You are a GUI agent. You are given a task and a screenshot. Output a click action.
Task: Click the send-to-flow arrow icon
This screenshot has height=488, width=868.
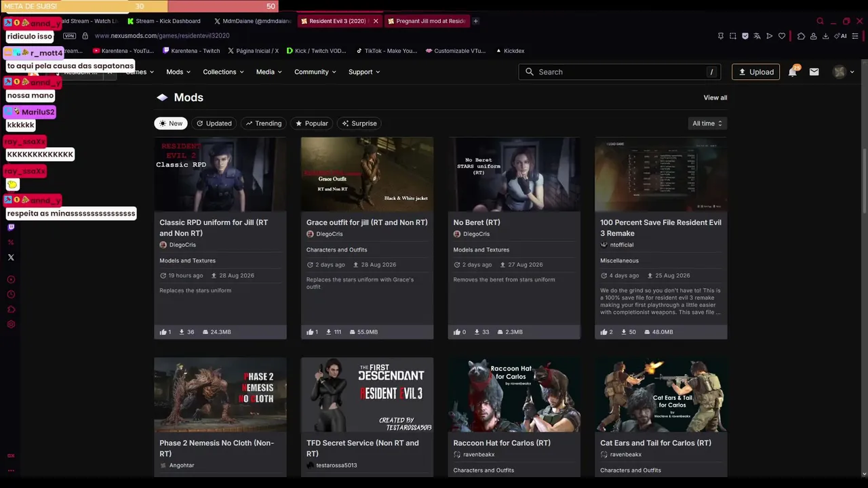[x=770, y=36]
